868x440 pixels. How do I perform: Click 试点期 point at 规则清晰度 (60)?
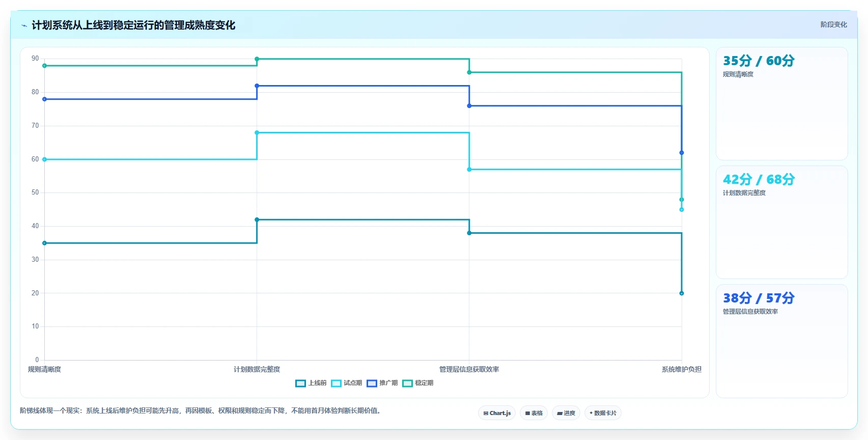(x=44, y=159)
